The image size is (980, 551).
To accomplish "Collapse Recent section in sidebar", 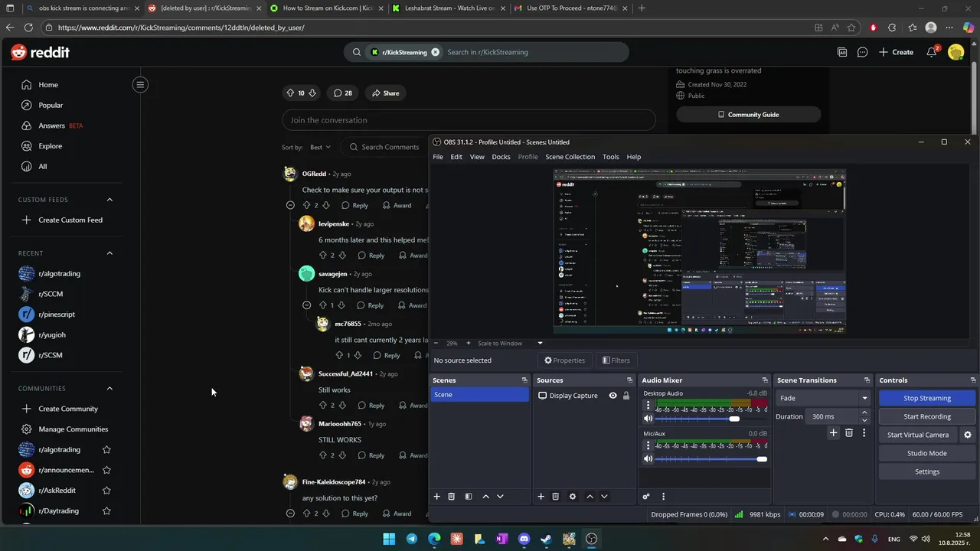I will [x=109, y=253].
